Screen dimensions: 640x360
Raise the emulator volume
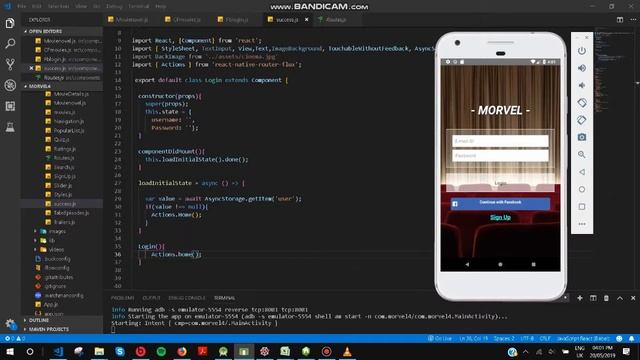582,68
